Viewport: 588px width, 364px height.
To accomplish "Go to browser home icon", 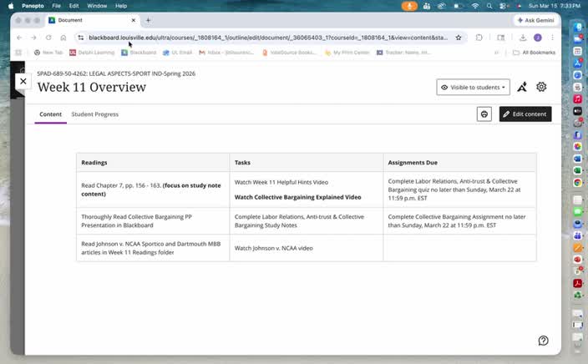I will coord(63,38).
